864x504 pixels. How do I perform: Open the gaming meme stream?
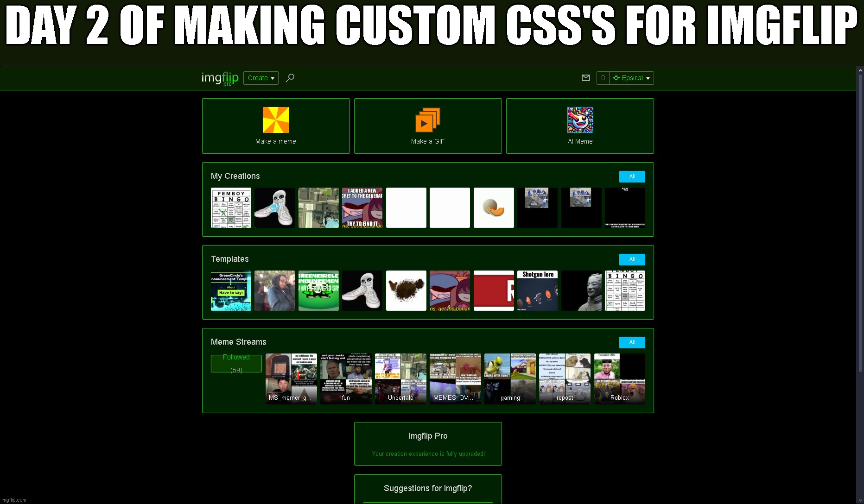click(x=510, y=379)
